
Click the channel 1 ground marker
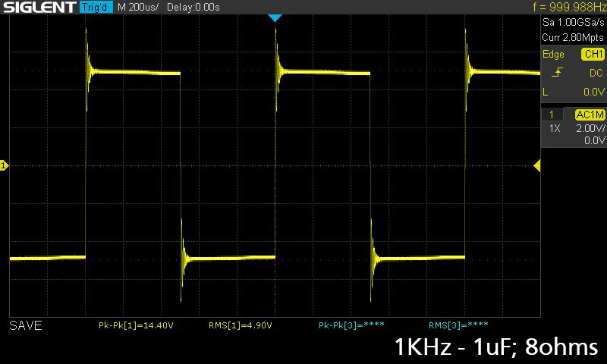[x=4, y=165]
